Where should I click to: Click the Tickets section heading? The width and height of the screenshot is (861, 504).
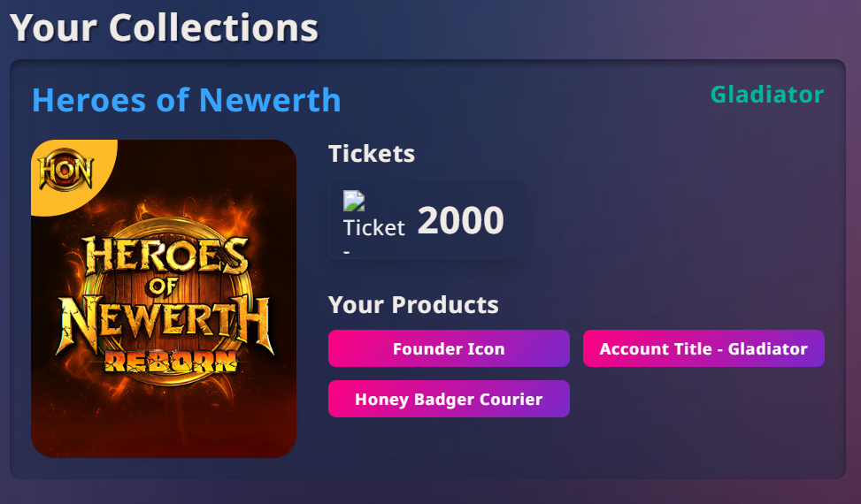tap(372, 154)
